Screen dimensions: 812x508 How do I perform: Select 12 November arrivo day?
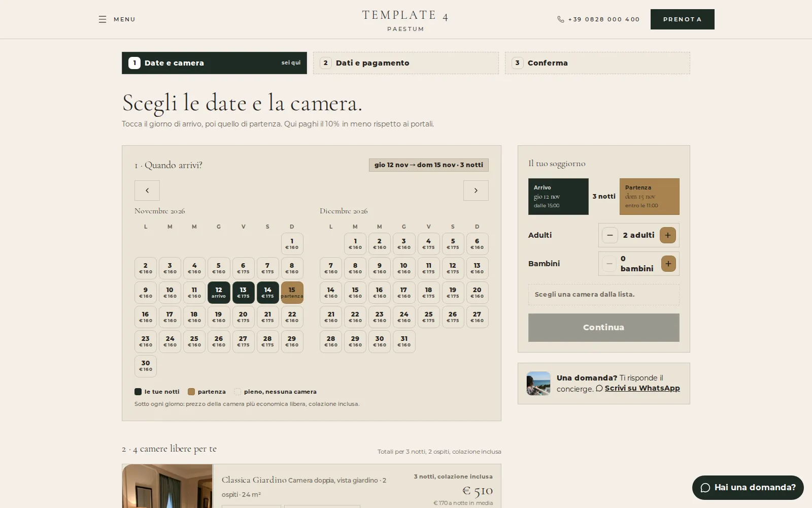pyautogui.click(x=219, y=293)
